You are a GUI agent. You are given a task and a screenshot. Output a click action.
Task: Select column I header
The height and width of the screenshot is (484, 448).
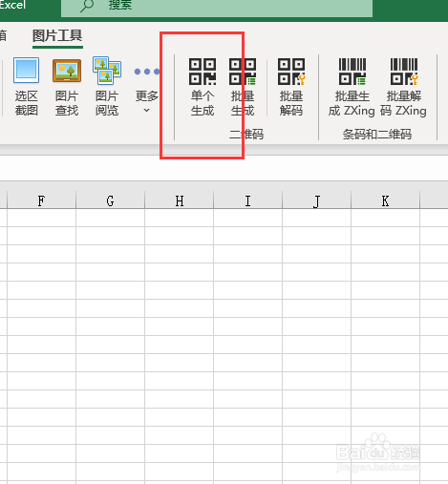247,200
